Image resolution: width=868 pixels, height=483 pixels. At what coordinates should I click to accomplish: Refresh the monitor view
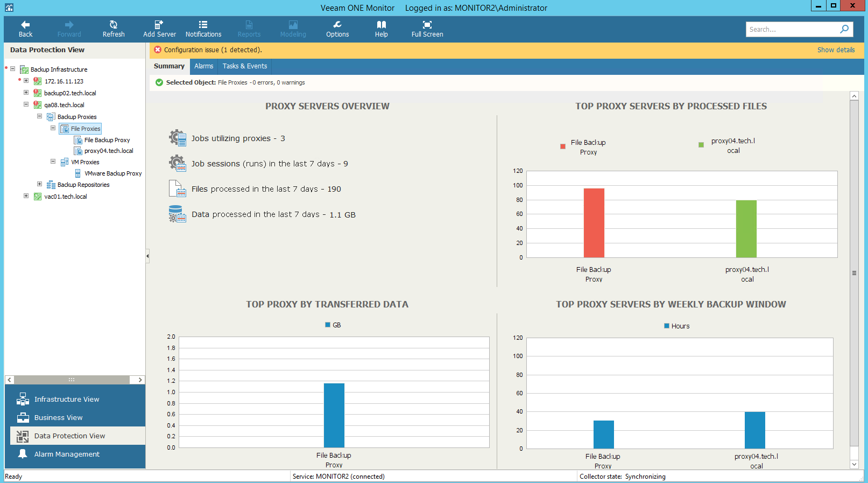[114, 29]
